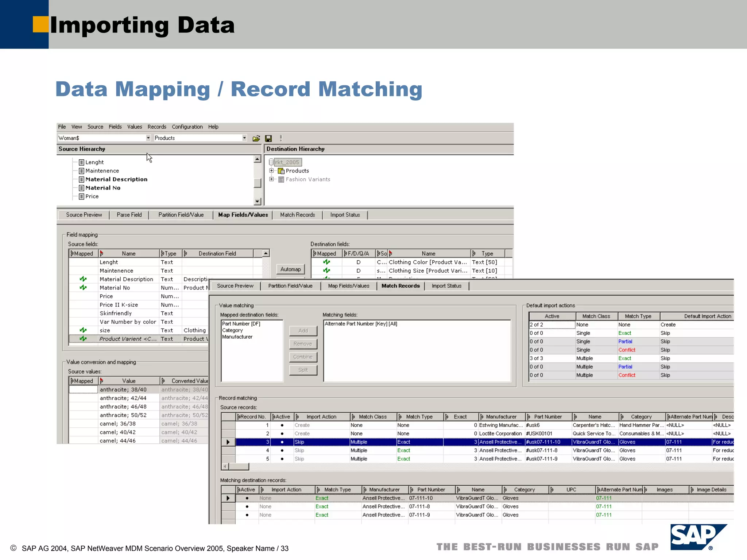Viewport: 747px width, 560px height.
Task: Toggle Active dot for destination part 07-111-9
Action: point(247,515)
